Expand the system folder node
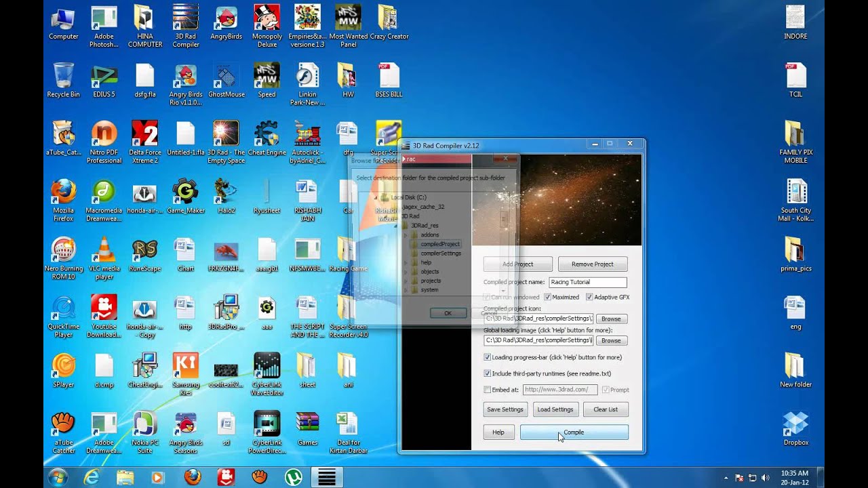Screen dimensions: 868x488 406,290
